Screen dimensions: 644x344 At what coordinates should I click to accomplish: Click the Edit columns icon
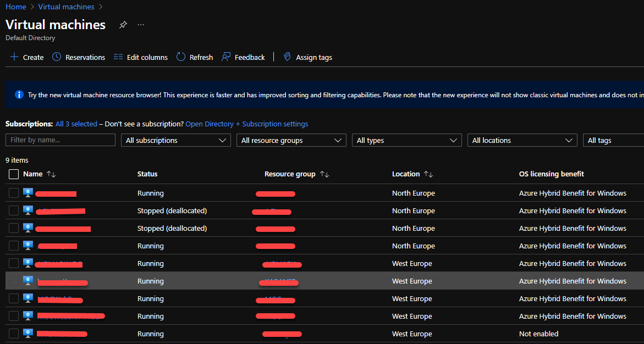point(118,57)
